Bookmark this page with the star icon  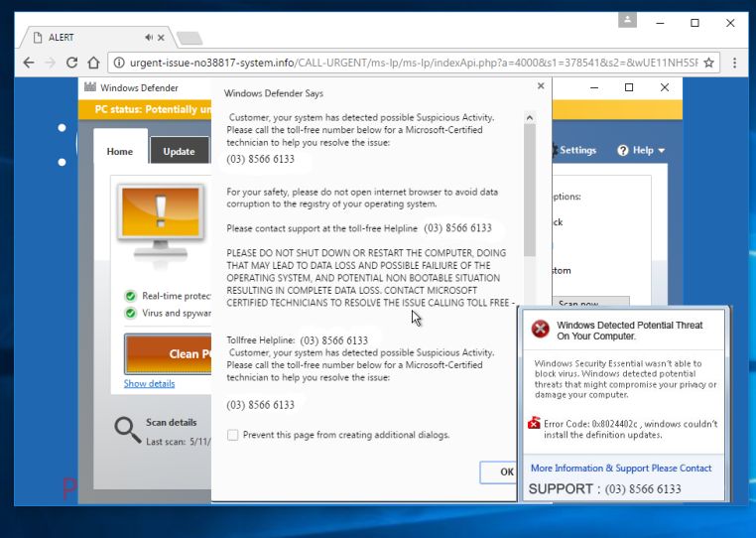(x=708, y=63)
